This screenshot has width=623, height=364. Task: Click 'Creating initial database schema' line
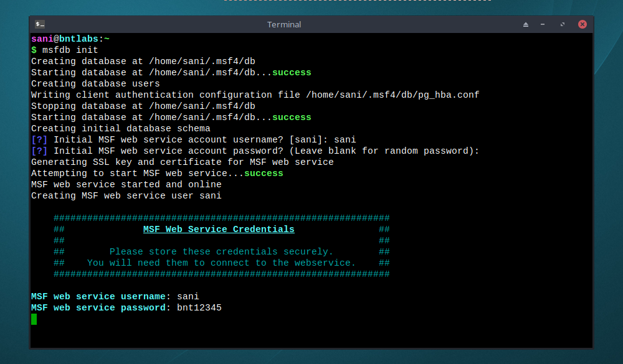click(x=121, y=129)
